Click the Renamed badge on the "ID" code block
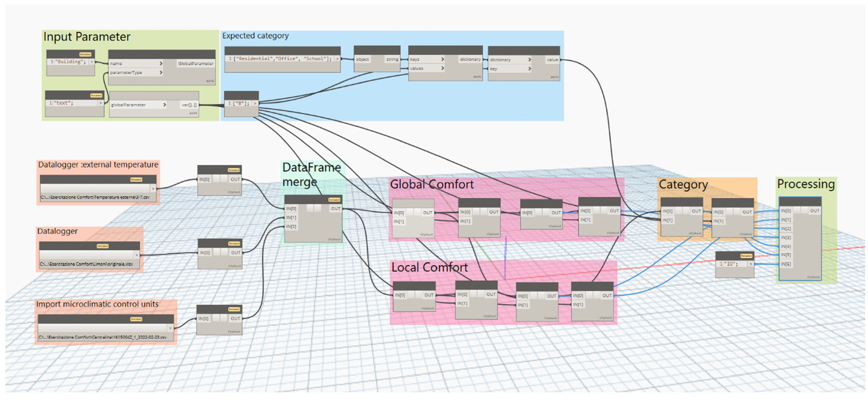 pos(746,256)
